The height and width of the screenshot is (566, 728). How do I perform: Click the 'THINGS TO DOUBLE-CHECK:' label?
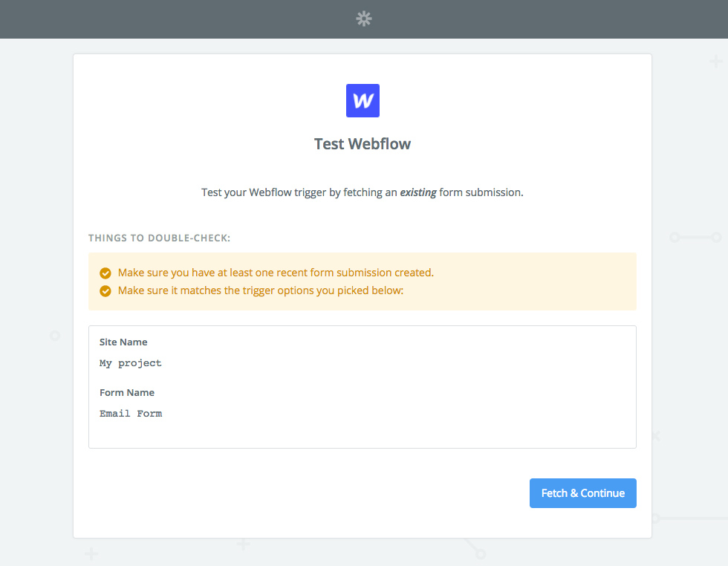tap(159, 238)
